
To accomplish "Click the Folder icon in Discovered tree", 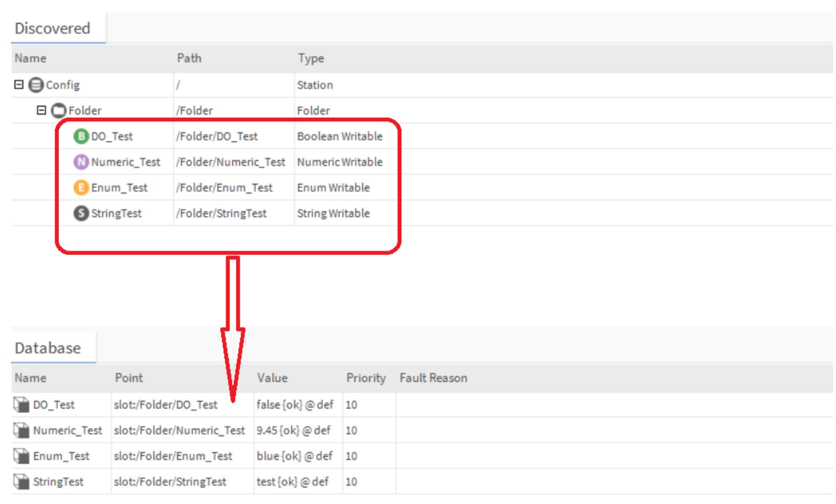I will tap(59, 111).
